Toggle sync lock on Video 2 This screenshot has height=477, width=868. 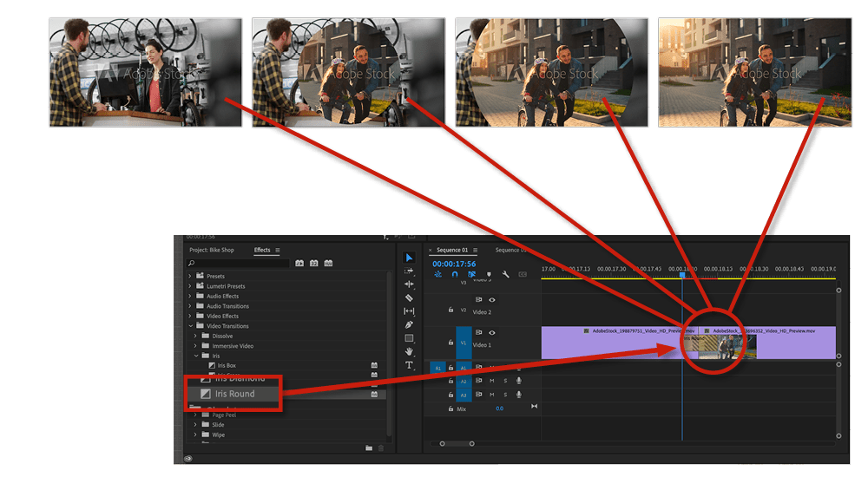(x=479, y=300)
